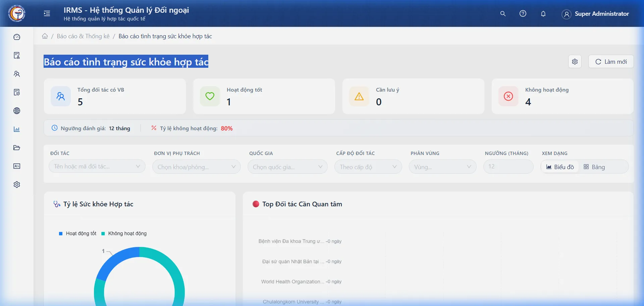
Task: Go to Báo cáo & Thống kê breadcrumb
Action: coord(83,36)
